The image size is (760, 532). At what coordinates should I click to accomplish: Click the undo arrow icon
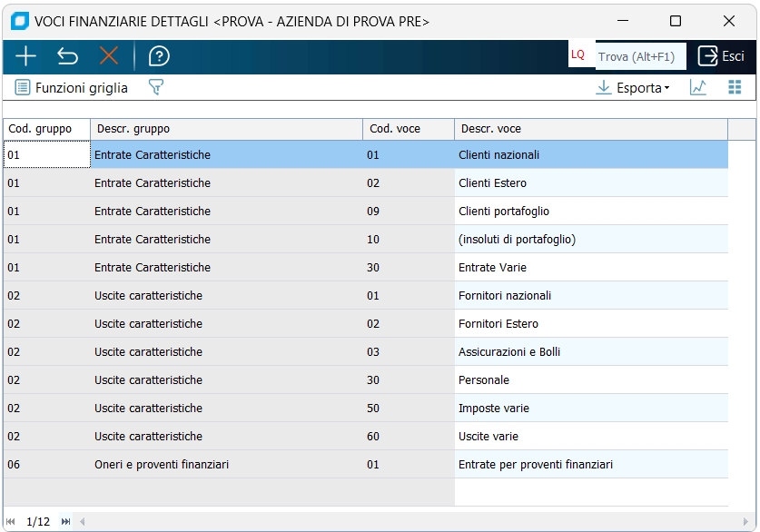[x=67, y=56]
